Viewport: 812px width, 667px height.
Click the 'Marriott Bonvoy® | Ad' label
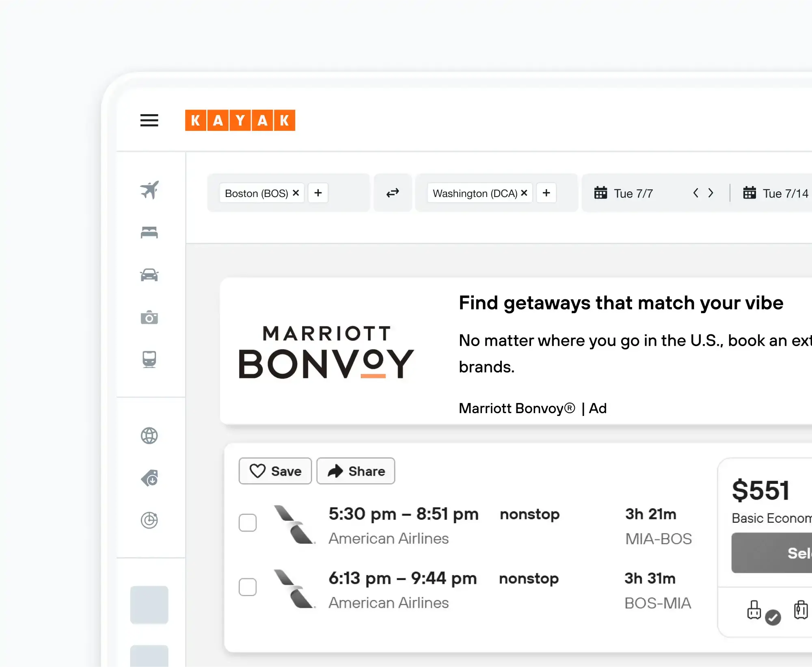click(x=533, y=408)
